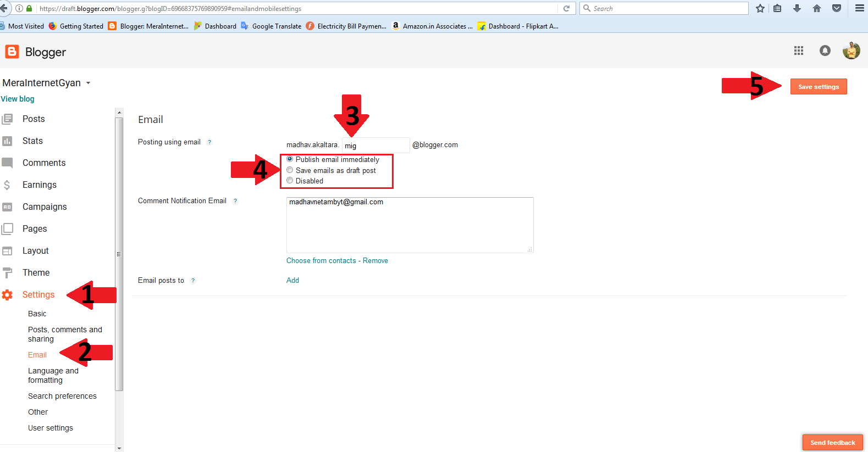Open Most Visited bookmarks folder
The width and height of the screenshot is (868, 452).
(x=22, y=26)
